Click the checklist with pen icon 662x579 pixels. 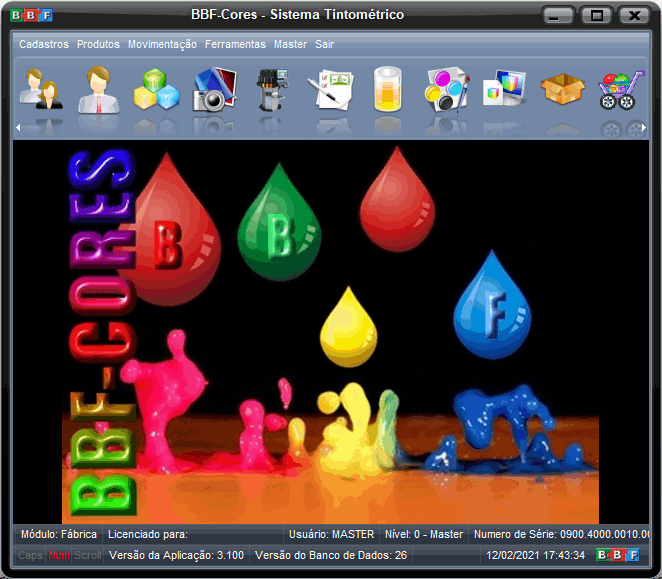click(331, 90)
